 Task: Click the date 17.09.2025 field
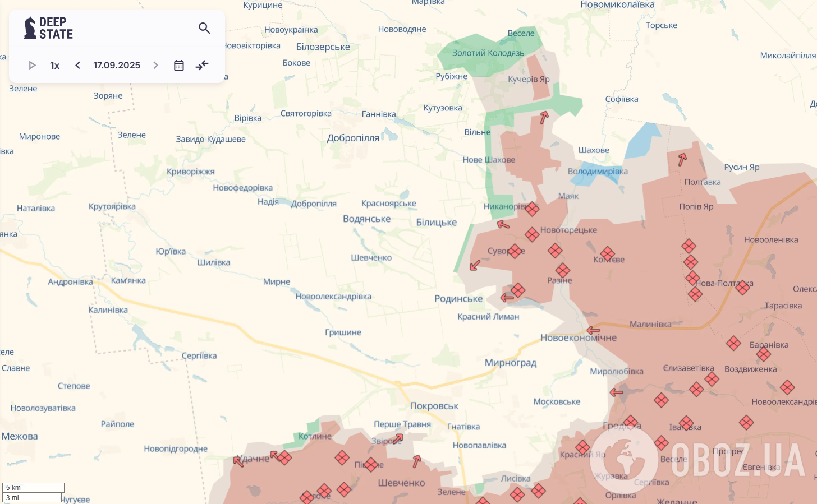[116, 65]
